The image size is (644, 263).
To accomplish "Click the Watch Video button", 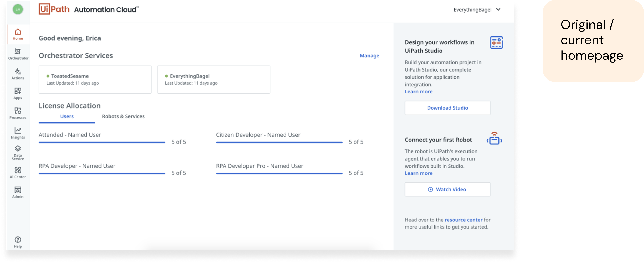I will [447, 190].
